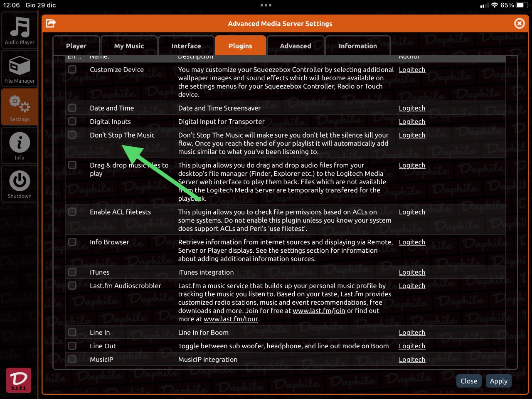This screenshot has height=399, width=532.
Task: Toggle the Last.fm Audioscrobbler checkbox
Action: point(72,286)
